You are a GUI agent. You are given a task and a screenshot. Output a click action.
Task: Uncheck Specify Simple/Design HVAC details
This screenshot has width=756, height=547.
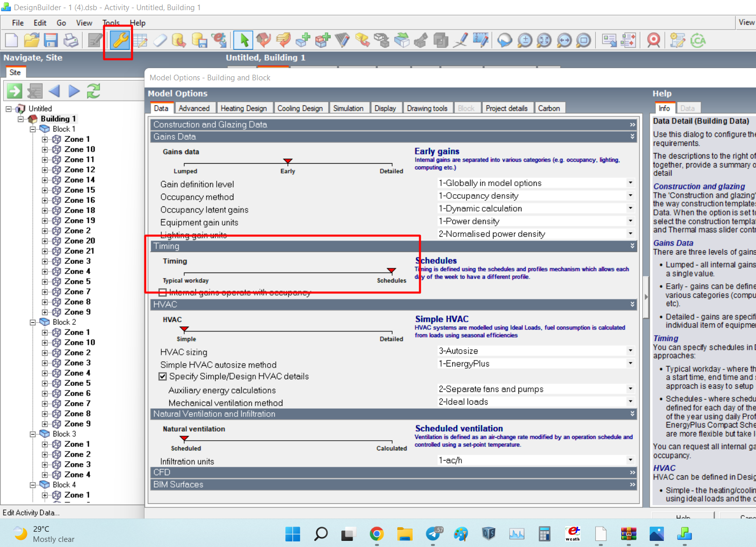[163, 377]
